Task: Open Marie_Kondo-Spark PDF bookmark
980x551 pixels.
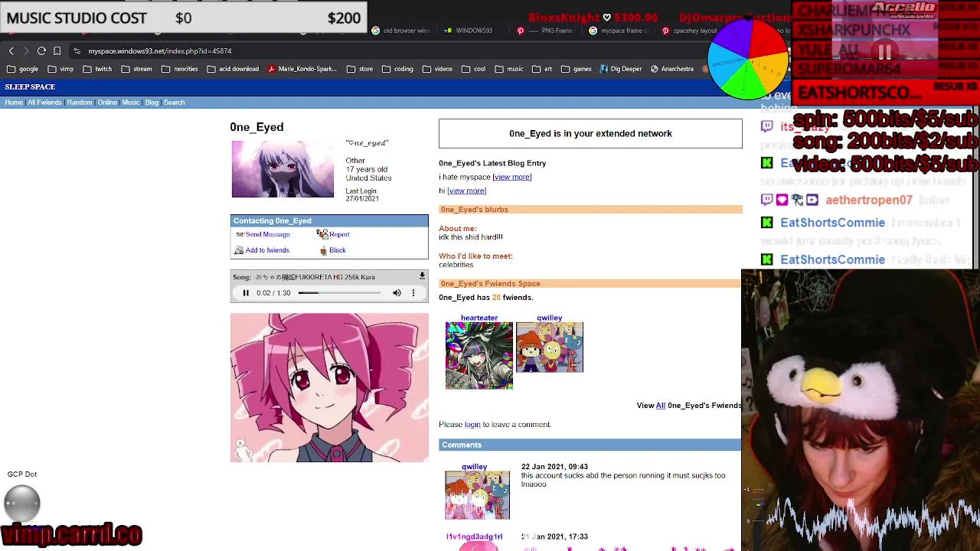Action: point(302,69)
